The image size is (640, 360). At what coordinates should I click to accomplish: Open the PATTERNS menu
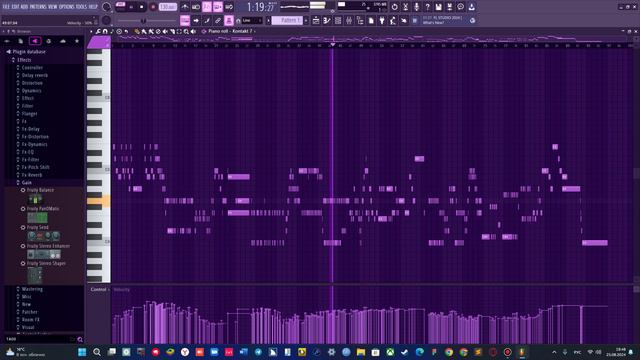coord(38,7)
